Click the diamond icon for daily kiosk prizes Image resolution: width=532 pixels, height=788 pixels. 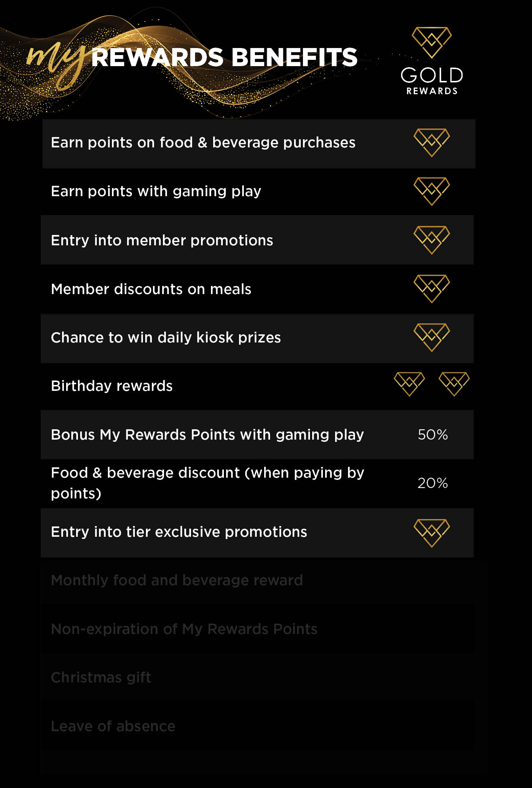point(432,338)
